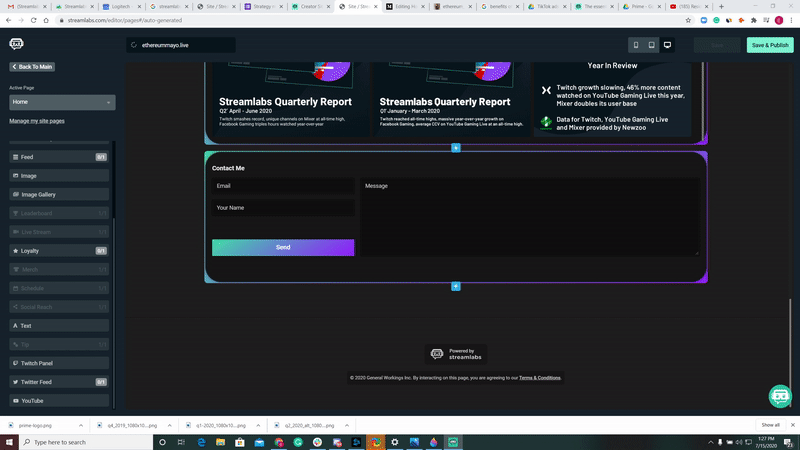This screenshot has width=800, height=450.
Task: Click the Powered by streamlabs badge
Action: [x=456, y=354]
